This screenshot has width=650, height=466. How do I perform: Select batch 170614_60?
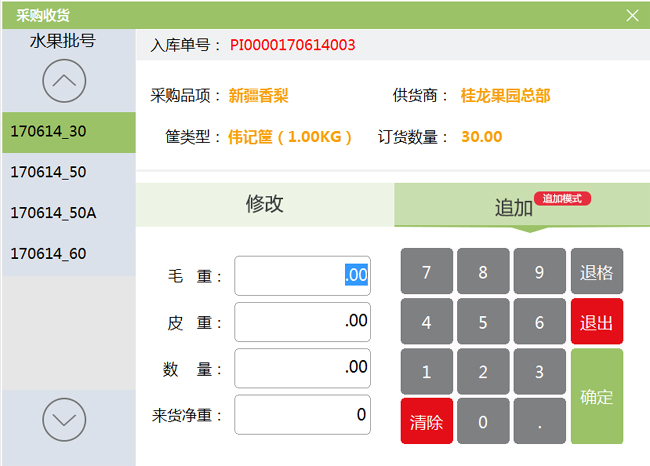(68, 254)
